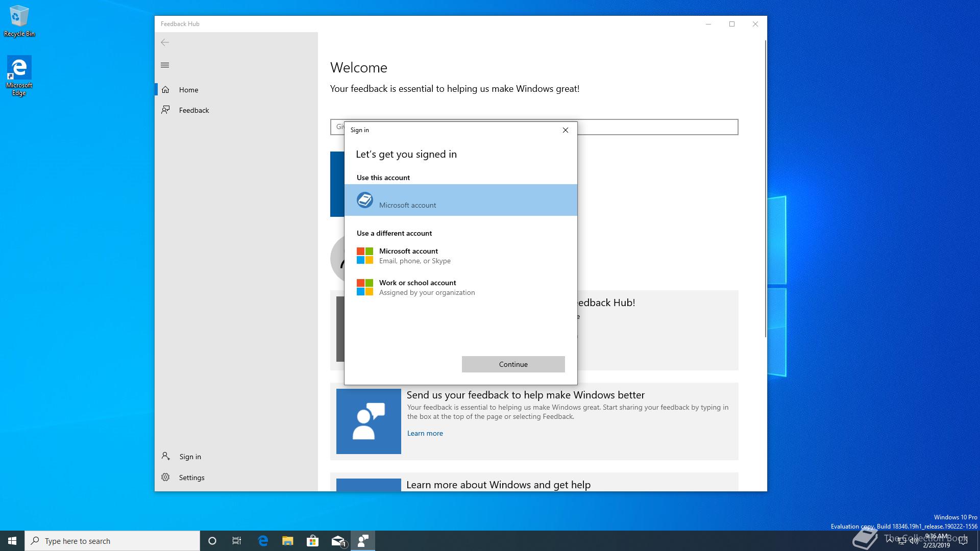Maximize the Feedback Hub window
Viewport: 980px width, 551px height.
[732, 24]
